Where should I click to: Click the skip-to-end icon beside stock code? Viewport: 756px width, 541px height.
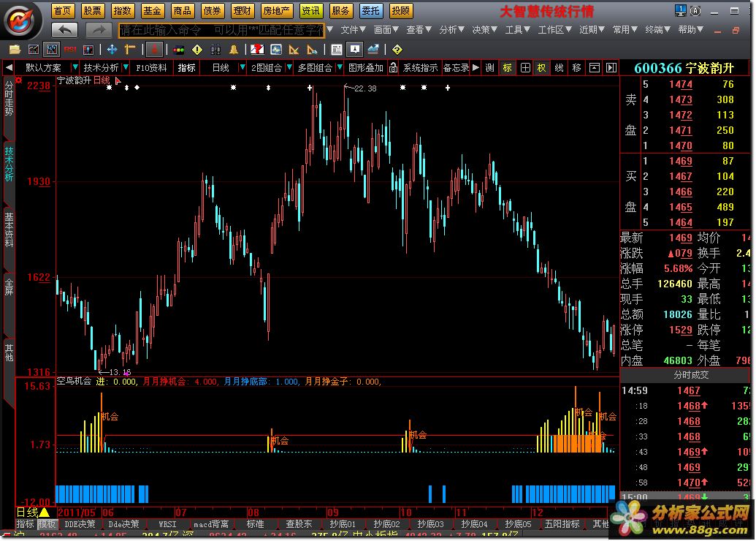pos(611,67)
